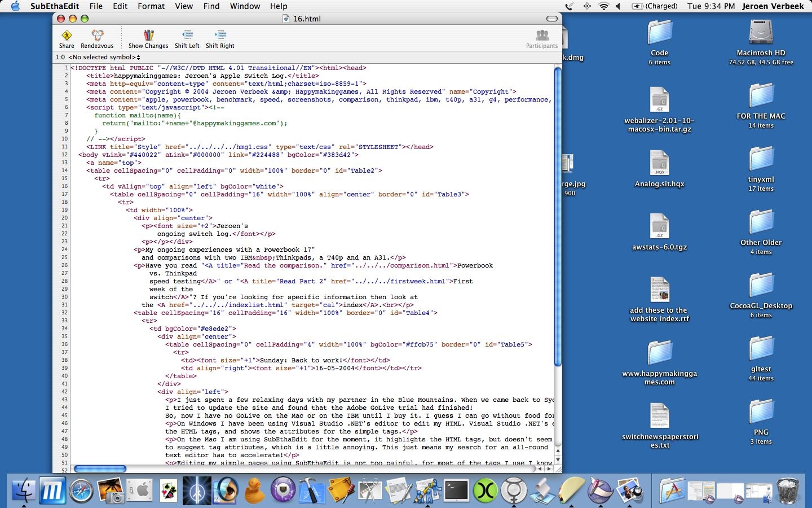Open the SubEthaEdit application menu
Image resolution: width=812 pixels, height=508 pixels.
[x=55, y=6]
